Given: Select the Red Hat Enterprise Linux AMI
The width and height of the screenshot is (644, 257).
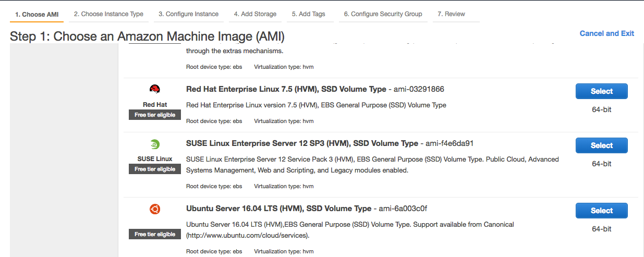Looking at the screenshot, I should (x=602, y=91).
